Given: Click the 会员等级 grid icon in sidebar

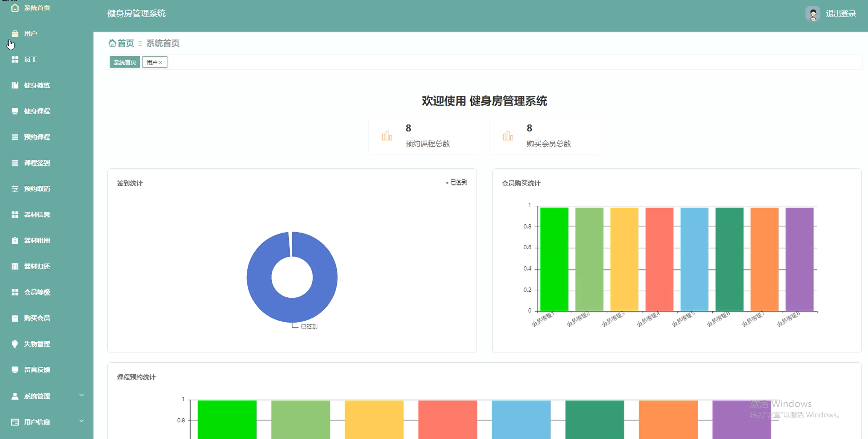Looking at the screenshot, I should [15, 292].
